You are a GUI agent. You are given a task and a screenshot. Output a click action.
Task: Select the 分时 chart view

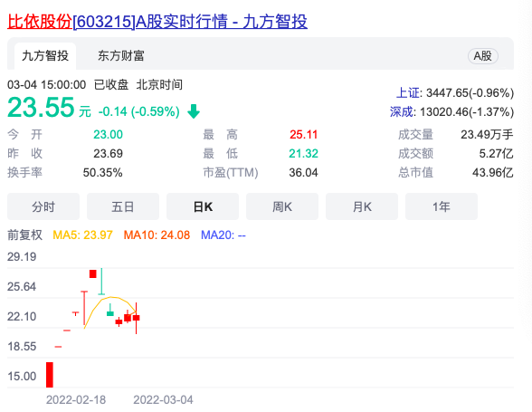click(43, 206)
